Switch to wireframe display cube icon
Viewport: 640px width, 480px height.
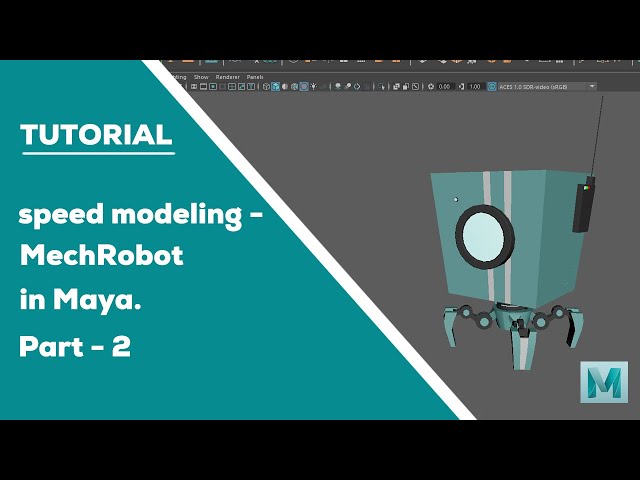[266, 87]
